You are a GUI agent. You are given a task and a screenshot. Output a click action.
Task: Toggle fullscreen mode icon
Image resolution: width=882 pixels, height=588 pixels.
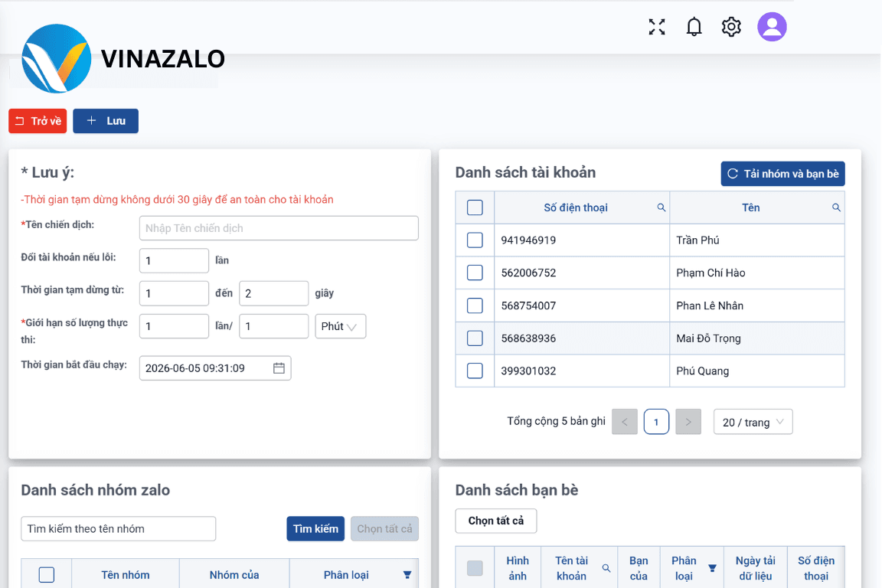(x=656, y=27)
